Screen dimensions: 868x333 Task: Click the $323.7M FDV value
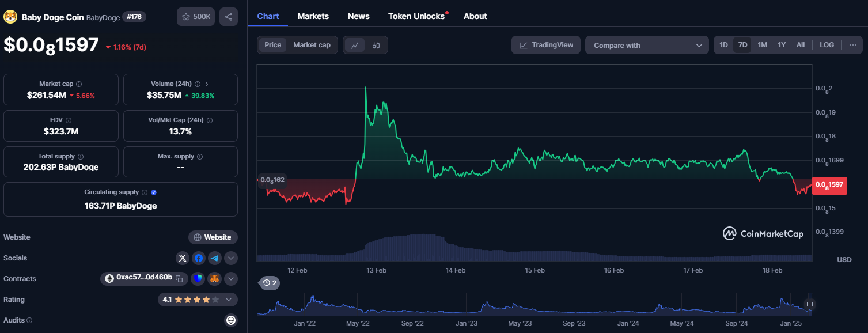point(61,131)
